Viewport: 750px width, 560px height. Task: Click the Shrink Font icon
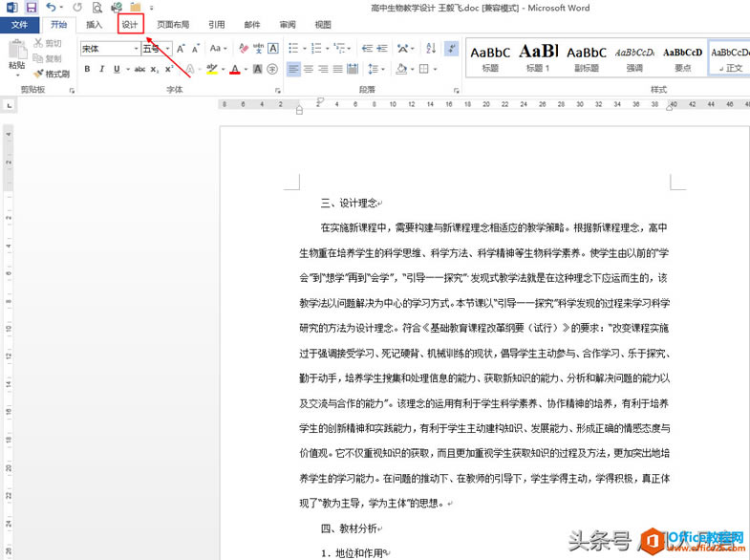click(195, 49)
